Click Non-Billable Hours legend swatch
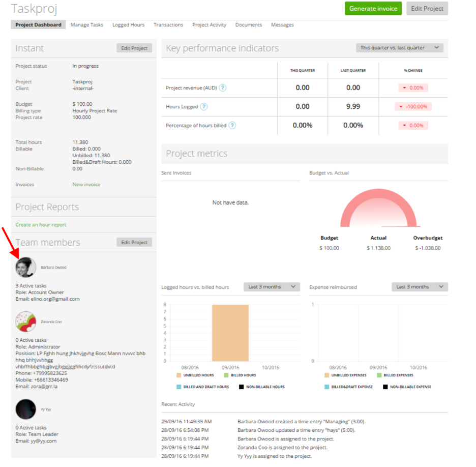476x467 pixels. tap(242, 387)
